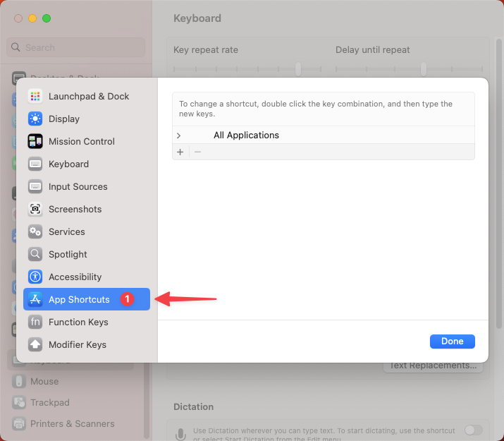Select the Keyboard category icon
The image size is (504, 441).
click(35, 164)
